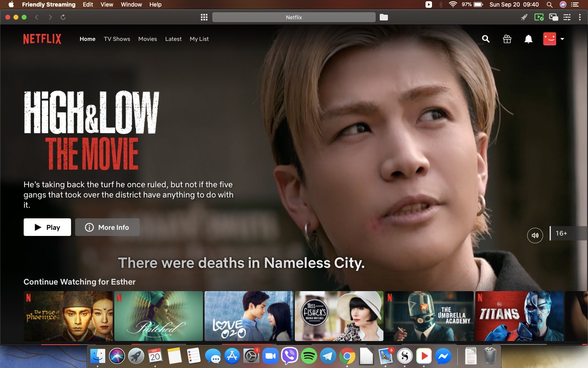This screenshot has width=588, height=368.
Task: Open the Love O2O thumbnail
Action: [x=249, y=316]
